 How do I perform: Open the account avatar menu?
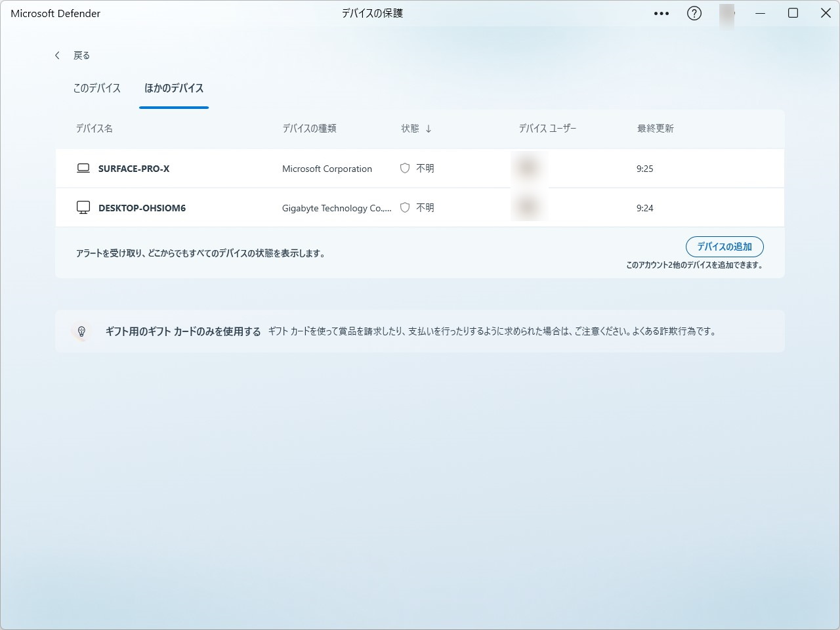[x=727, y=13]
